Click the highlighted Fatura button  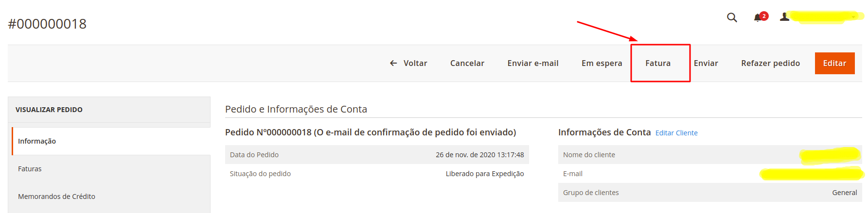pos(658,63)
